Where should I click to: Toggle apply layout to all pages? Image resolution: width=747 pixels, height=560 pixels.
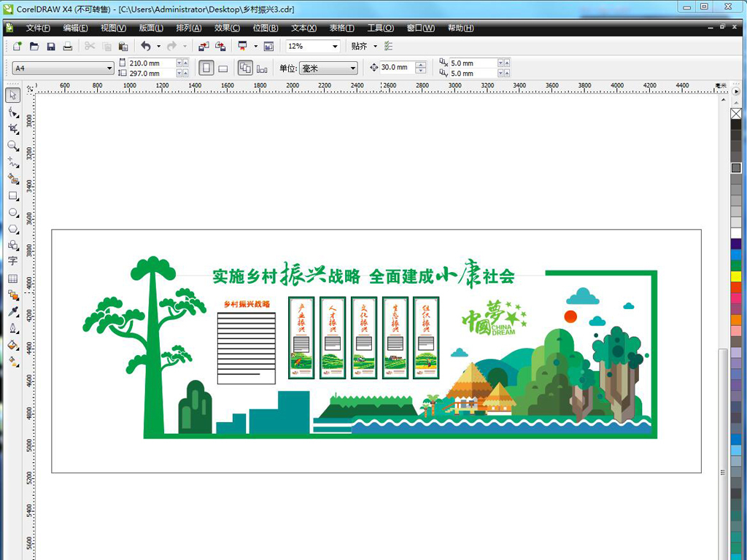pyautogui.click(x=244, y=68)
